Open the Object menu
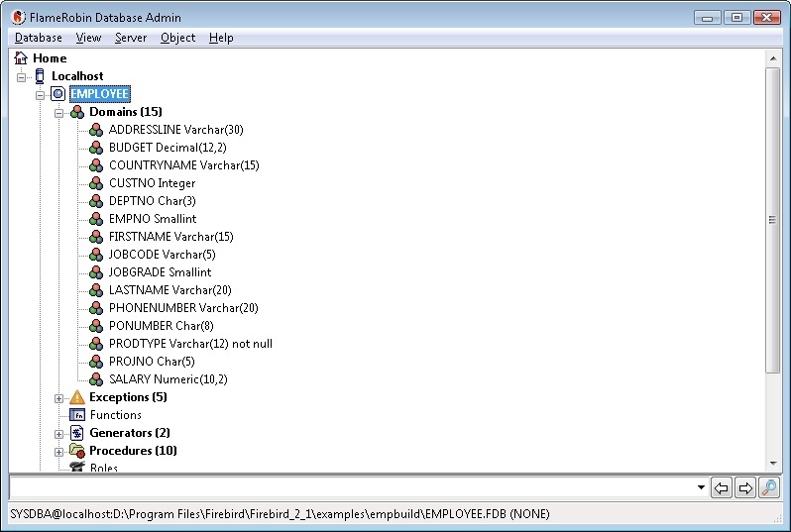Image resolution: width=791 pixels, height=532 pixels. tap(177, 38)
